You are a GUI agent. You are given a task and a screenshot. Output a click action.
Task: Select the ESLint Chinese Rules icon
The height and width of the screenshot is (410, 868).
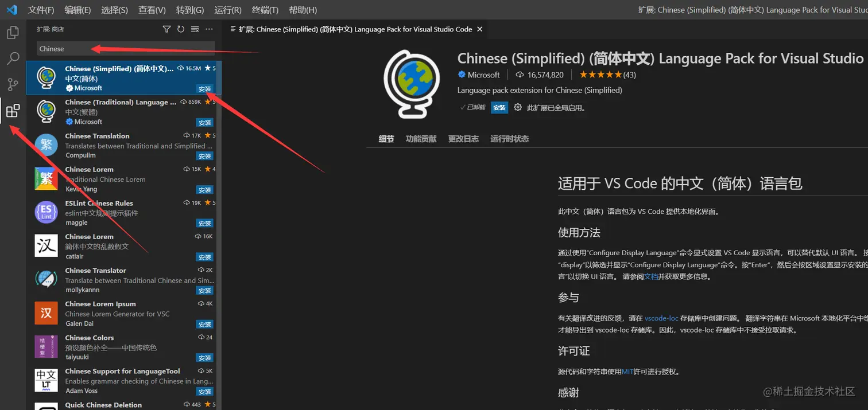tap(46, 212)
